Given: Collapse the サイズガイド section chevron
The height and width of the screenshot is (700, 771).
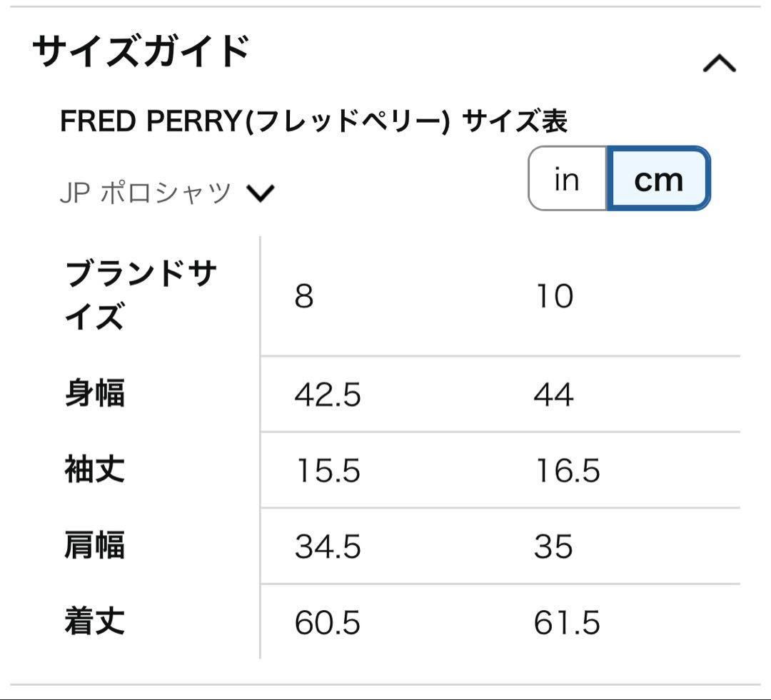Looking at the screenshot, I should tap(719, 64).
